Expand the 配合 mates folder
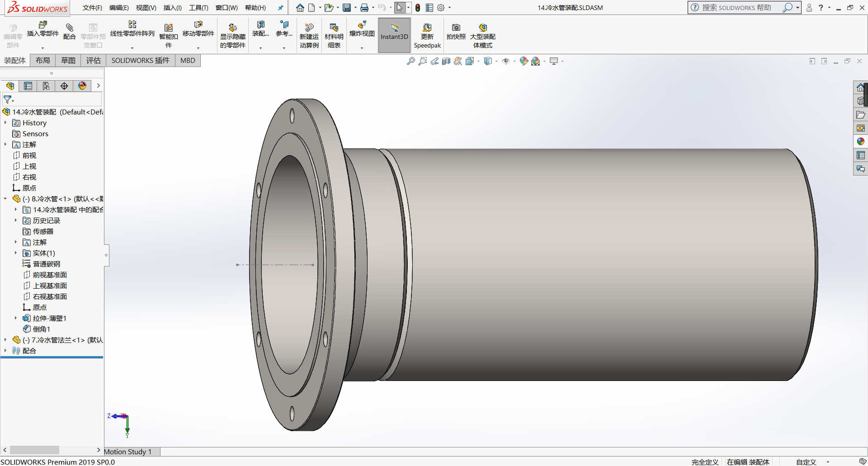 5,351
